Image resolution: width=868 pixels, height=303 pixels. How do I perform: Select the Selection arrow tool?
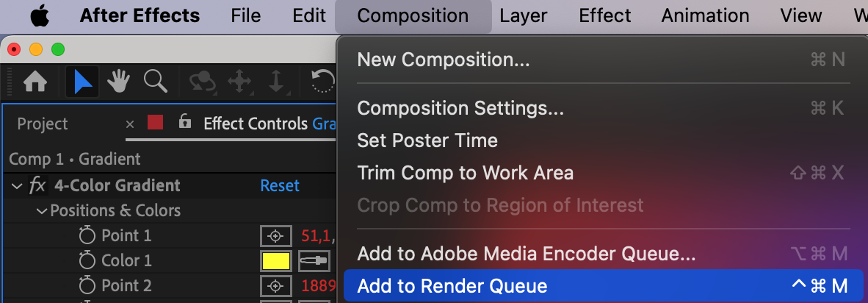point(83,82)
